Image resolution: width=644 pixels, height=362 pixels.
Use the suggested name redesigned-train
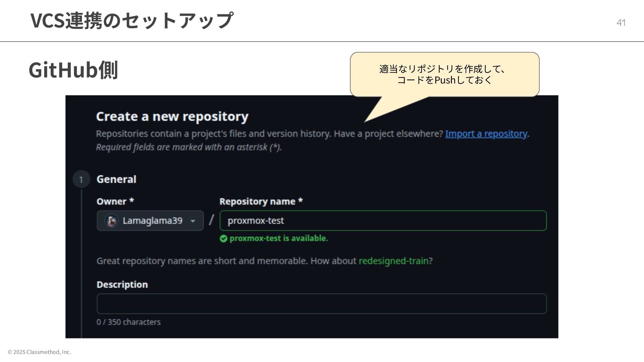(x=393, y=261)
